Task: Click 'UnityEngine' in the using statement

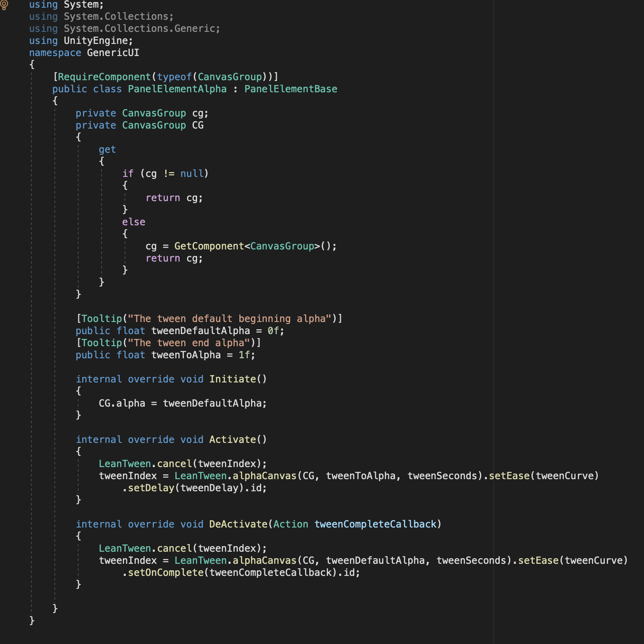Action: 96,41
